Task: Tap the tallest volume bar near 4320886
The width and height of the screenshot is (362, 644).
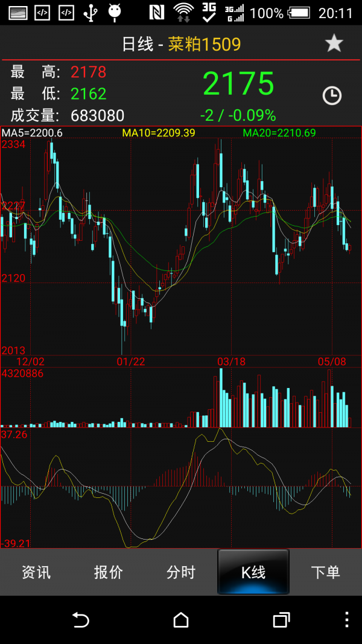Action: tap(221, 398)
